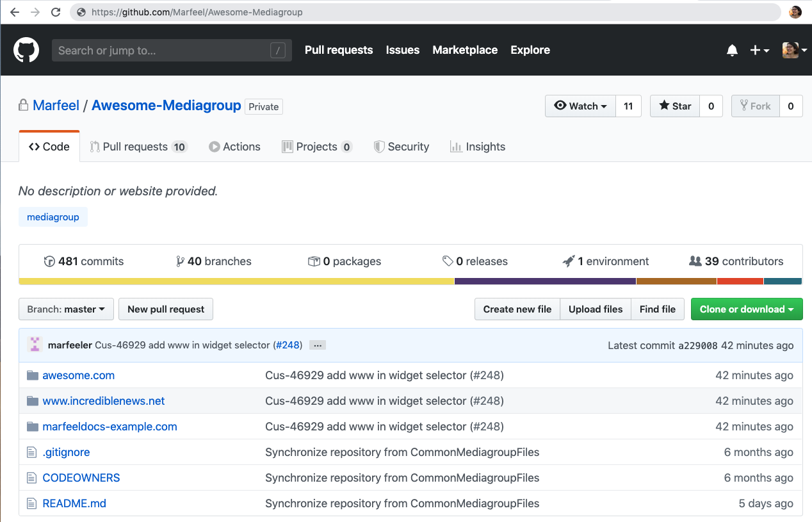Open the Projects tab
Screen dimensions: 812x522
pyautogui.click(x=317, y=147)
